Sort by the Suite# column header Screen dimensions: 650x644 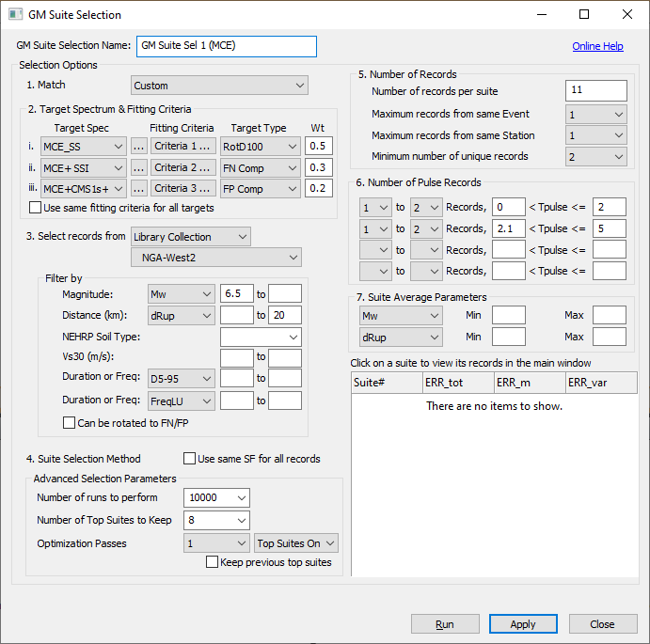[387, 383]
